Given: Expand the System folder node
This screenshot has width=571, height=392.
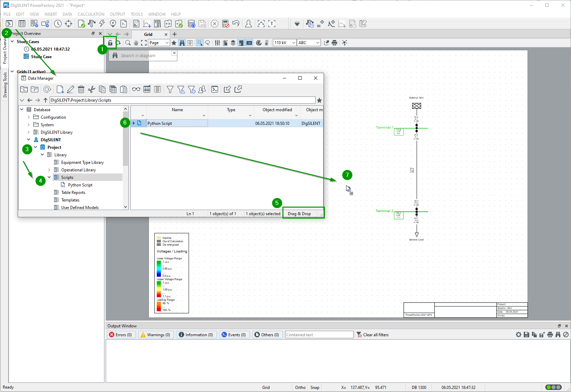Looking at the screenshot, I should point(29,125).
